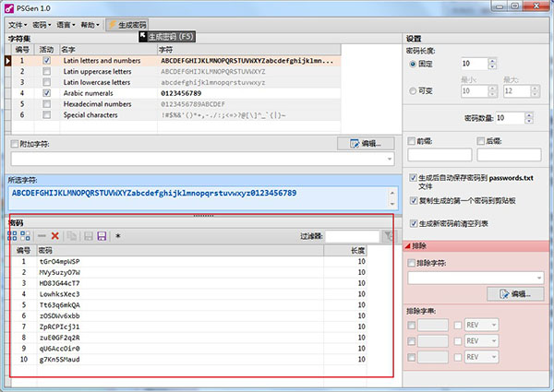Click the filter funnel icon beside filter box
Screen dimensions: 554x392
390,236
